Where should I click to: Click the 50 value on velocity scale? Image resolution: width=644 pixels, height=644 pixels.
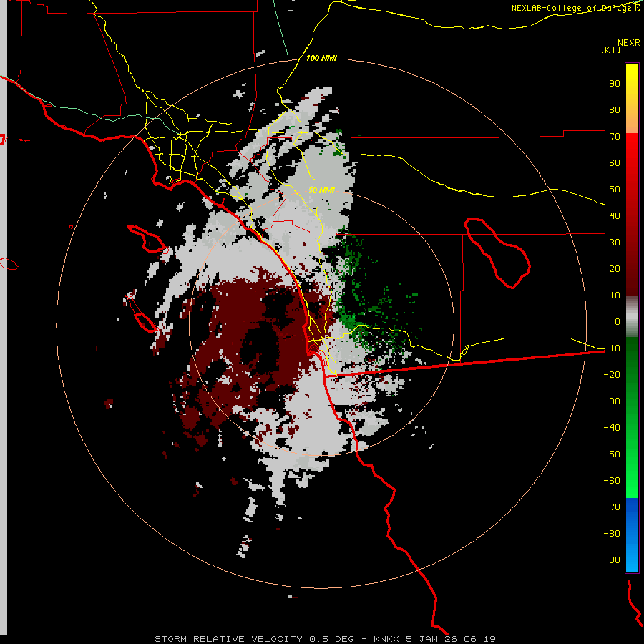[615, 190]
